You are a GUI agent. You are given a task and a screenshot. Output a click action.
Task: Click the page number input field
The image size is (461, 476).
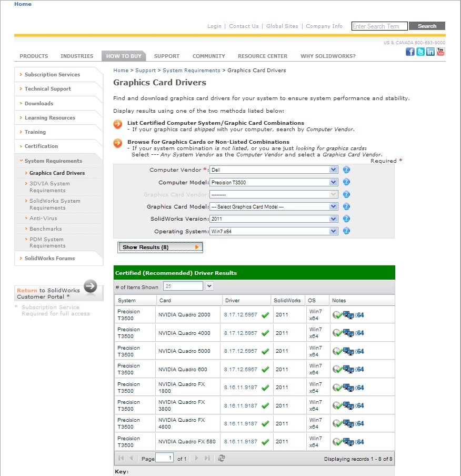pyautogui.click(x=164, y=458)
